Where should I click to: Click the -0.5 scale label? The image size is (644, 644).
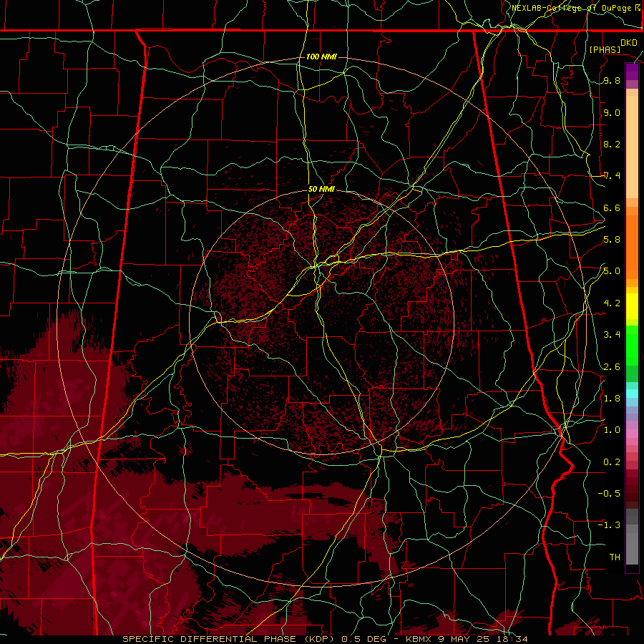pos(609,493)
